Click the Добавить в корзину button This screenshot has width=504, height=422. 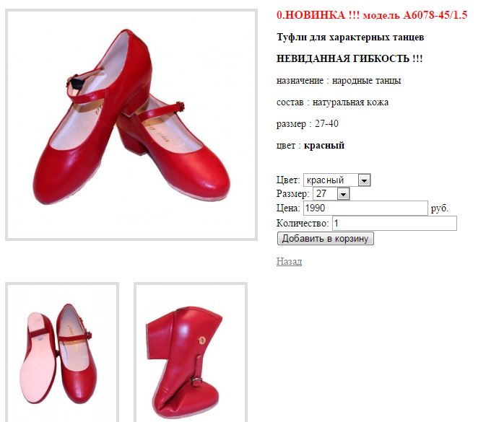tap(325, 239)
